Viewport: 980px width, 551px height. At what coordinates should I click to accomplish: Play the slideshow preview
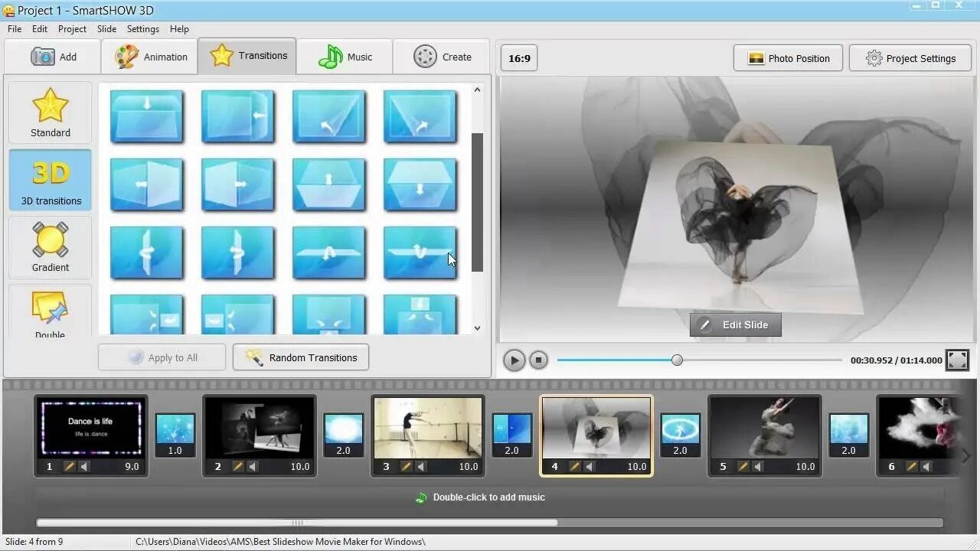pos(514,360)
